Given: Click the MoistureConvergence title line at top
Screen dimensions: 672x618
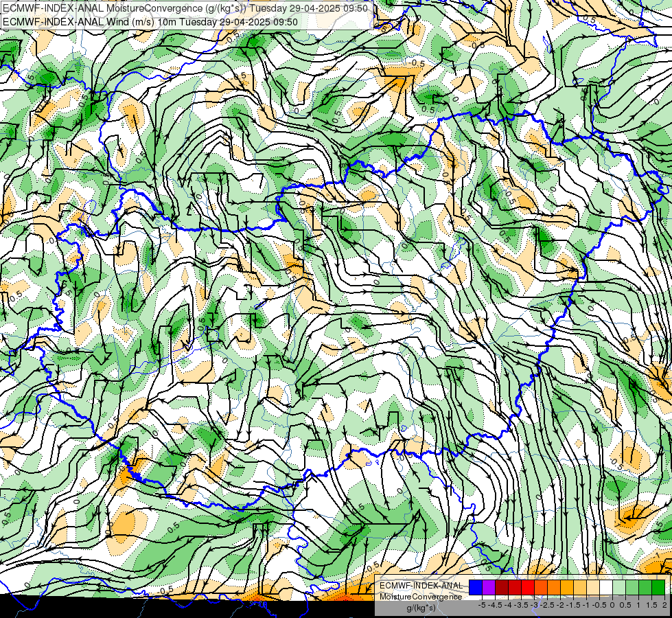Looking at the screenshot, I should click(x=185, y=8).
